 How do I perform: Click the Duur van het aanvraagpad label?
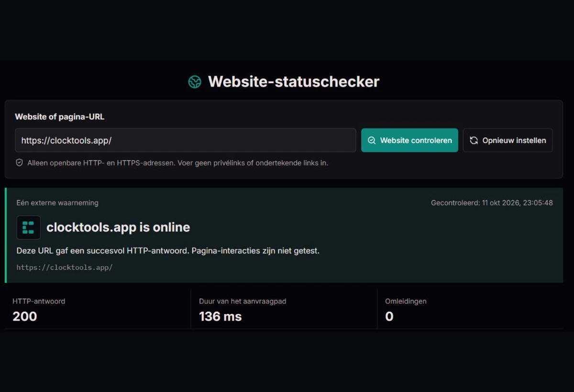pyautogui.click(x=243, y=301)
